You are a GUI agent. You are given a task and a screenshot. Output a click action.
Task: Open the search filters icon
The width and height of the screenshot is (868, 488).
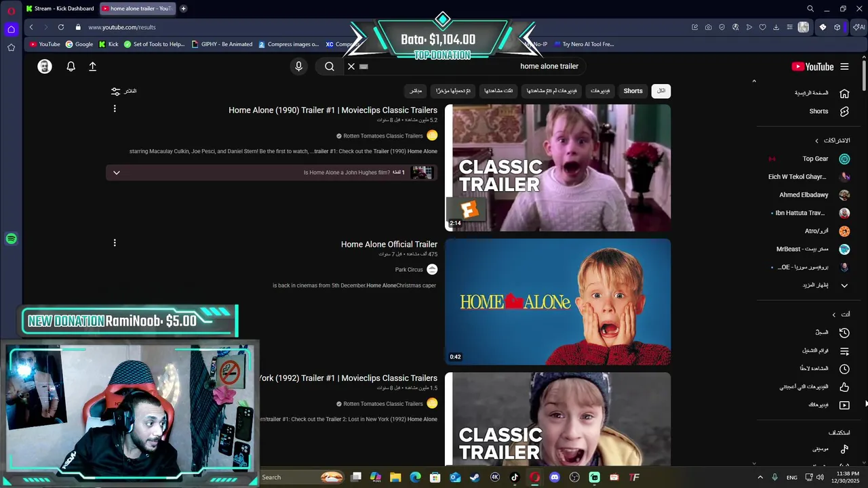(116, 91)
